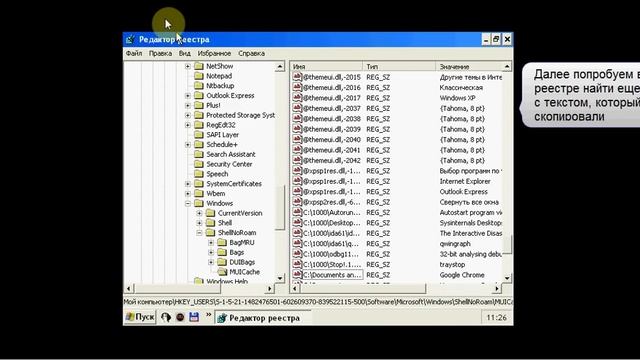Viewport: 640px width, 360px height.
Task: Expand the Outlook Express tree node
Action: [x=188, y=96]
